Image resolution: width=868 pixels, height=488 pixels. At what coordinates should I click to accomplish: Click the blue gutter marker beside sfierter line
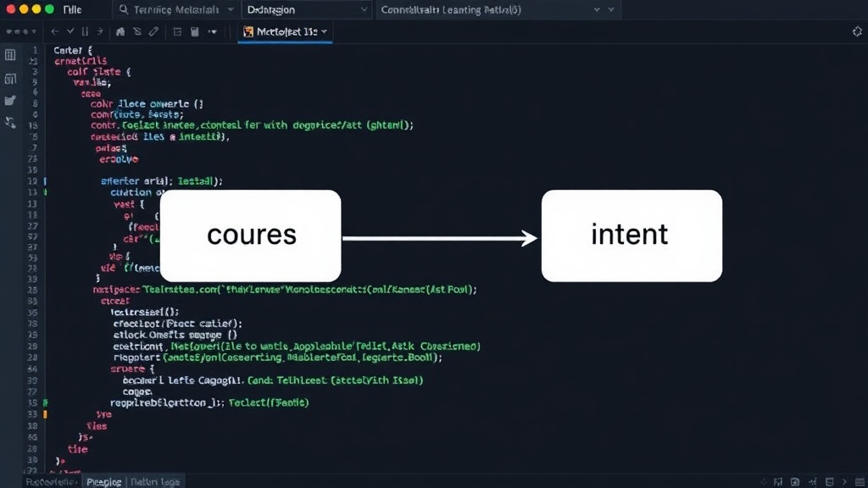[x=45, y=181]
